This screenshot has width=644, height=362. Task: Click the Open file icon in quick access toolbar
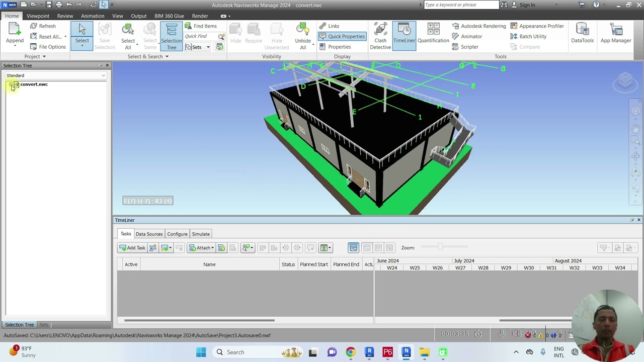pos(34,5)
